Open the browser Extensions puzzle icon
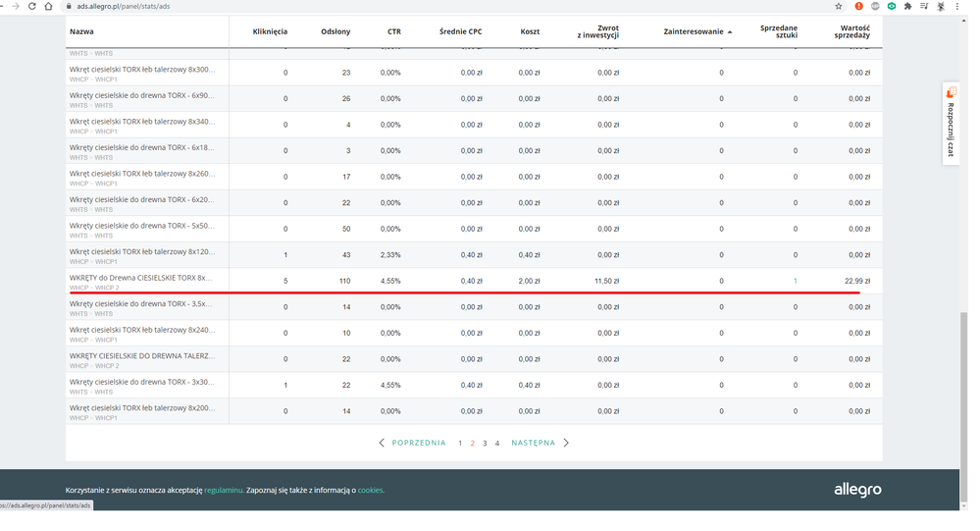 coord(907,6)
